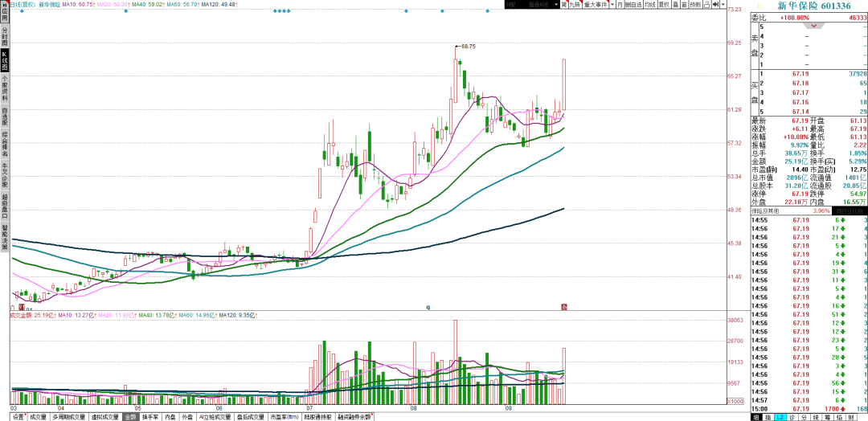This screenshot has width=868, height=421.
Task: Click the 九转 indicator button
Action: pyautogui.click(x=575, y=5)
